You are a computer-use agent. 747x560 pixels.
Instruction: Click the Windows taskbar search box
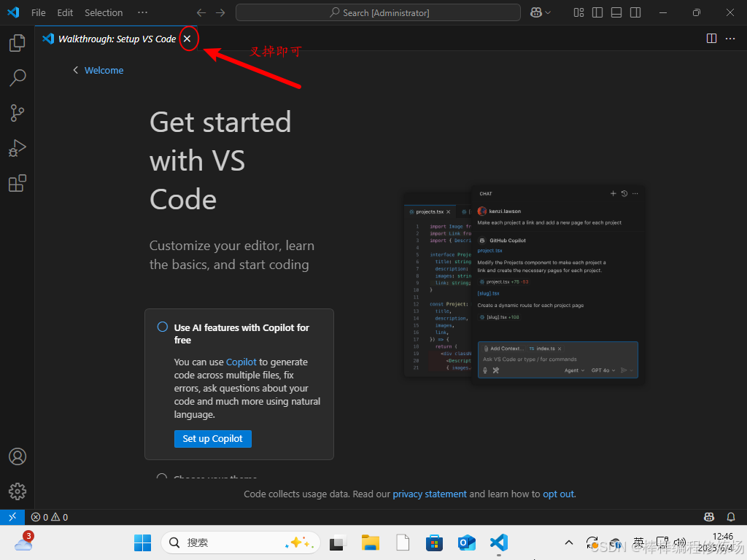(241, 542)
